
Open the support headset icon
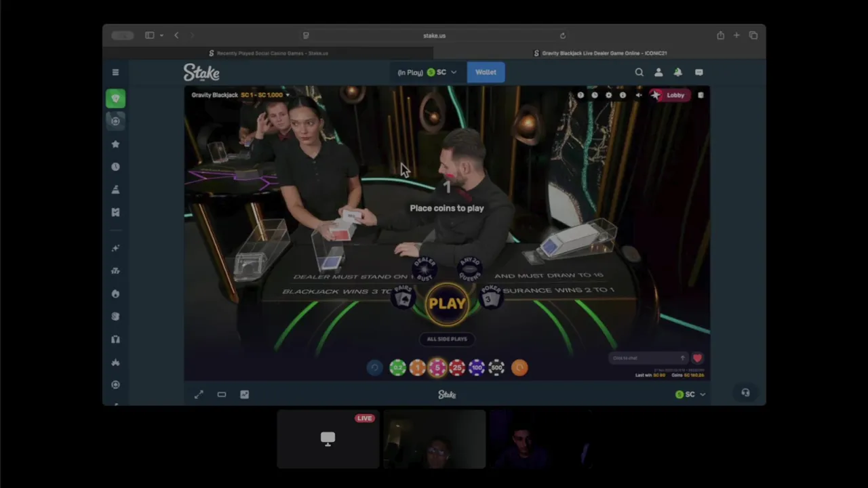click(745, 393)
